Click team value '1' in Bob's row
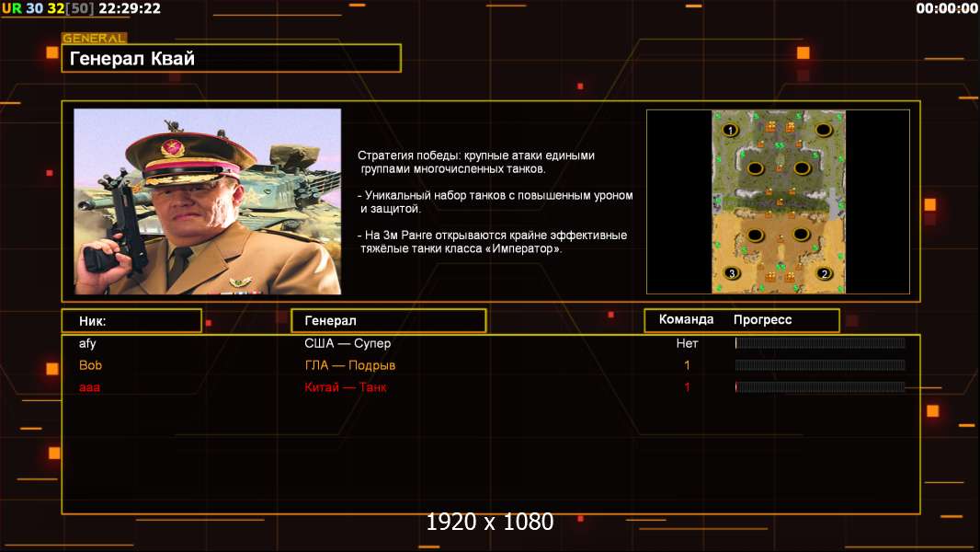 [687, 365]
